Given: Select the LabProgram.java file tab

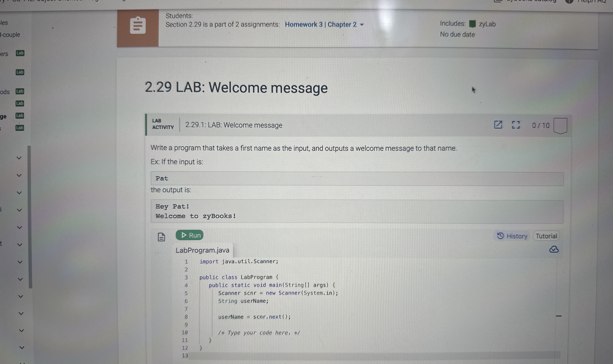Looking at the screenshot, I should [x=203, y=250].
